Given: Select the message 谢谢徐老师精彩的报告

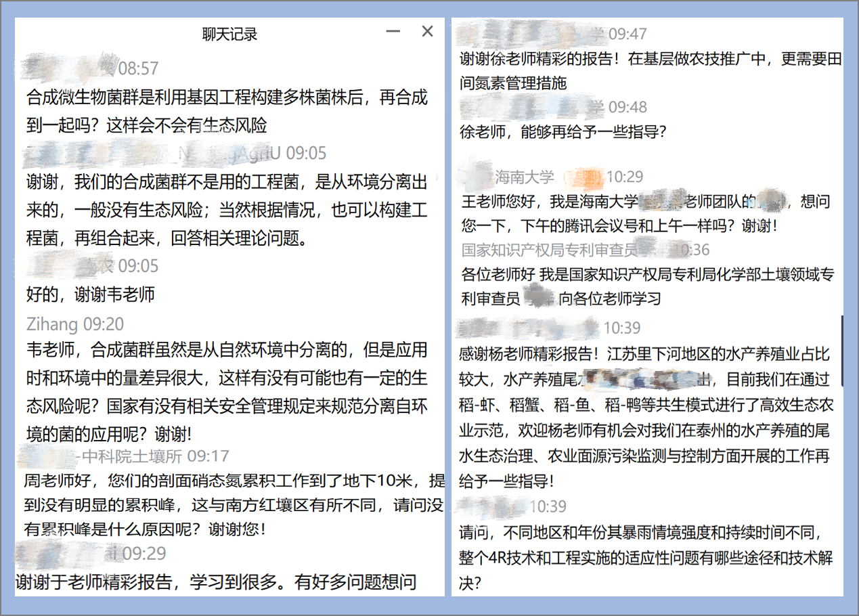Looking at the screenshot, I should pyautogui.click(x=650, y=70).
